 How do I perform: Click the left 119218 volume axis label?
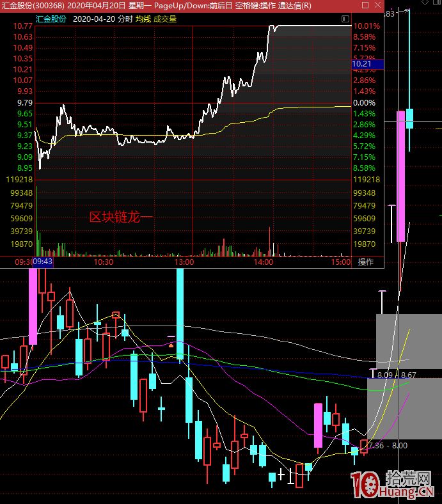click(x=19, y=180)
